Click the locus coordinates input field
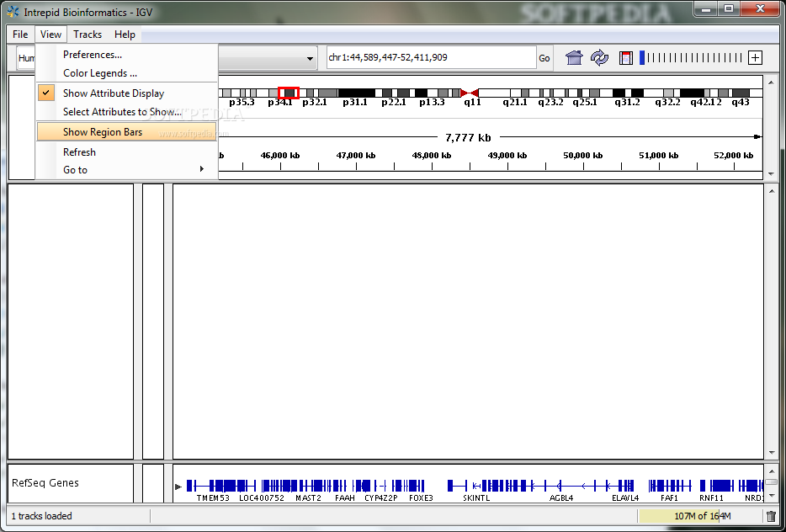 (431, 58)
